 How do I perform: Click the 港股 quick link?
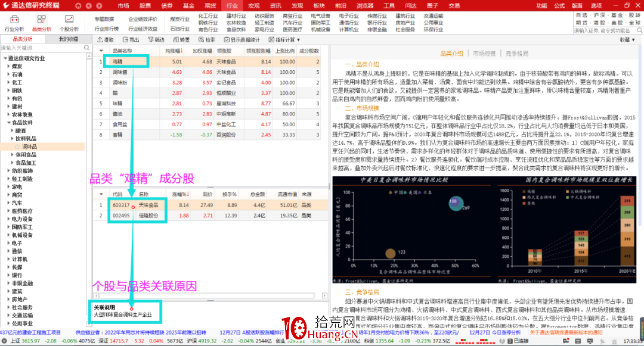click(x=599, y=23)
